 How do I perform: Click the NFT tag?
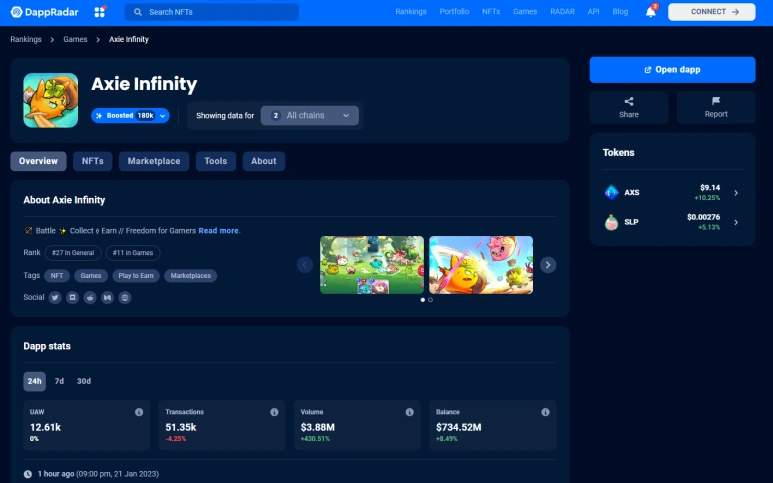coord(57,276)
